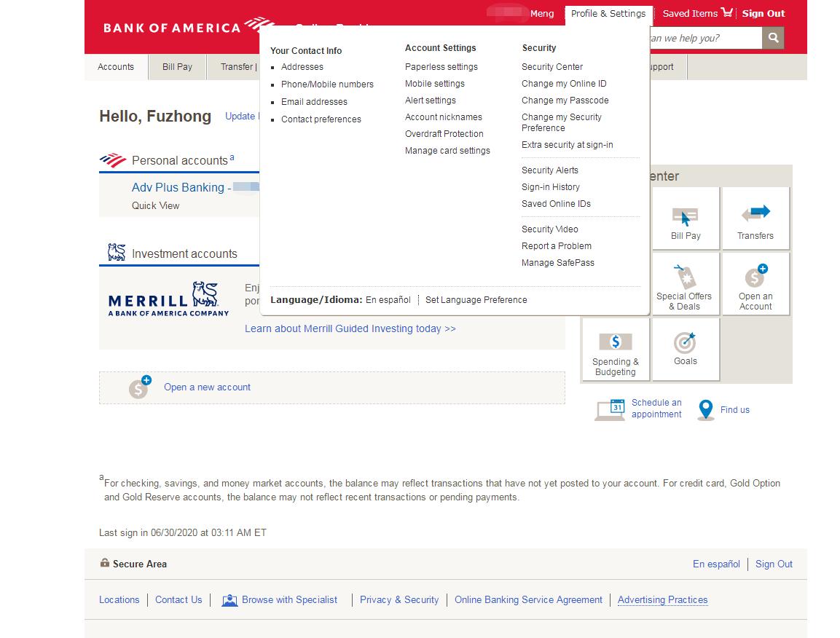Choose Contact preferences menu entry
This screenshot has height=638, width=840.
pyautogui.click(x=321, y=119)
